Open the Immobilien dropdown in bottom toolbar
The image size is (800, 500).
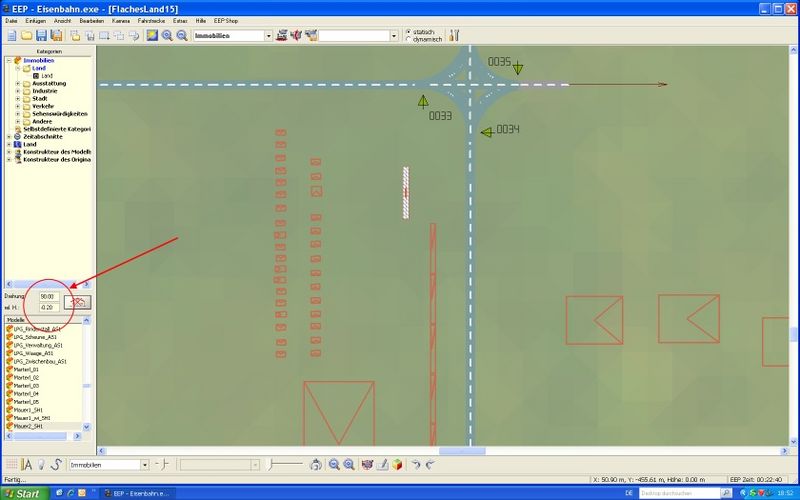coord(145,465)
